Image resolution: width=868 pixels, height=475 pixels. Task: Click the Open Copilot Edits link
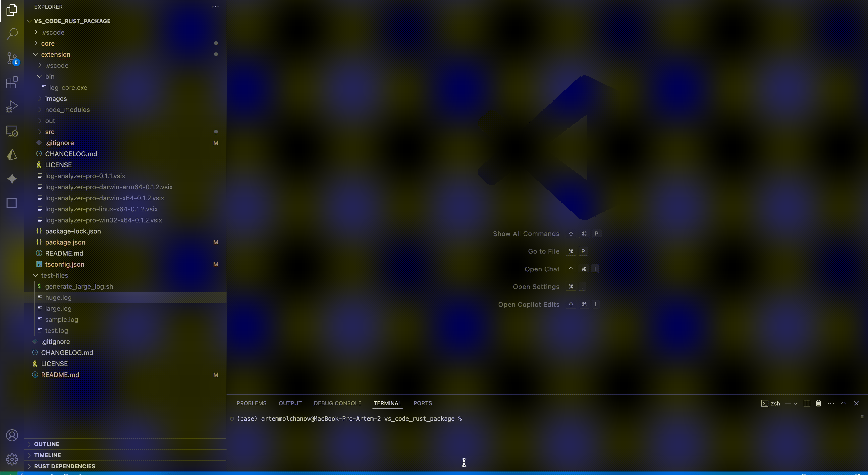529,304
